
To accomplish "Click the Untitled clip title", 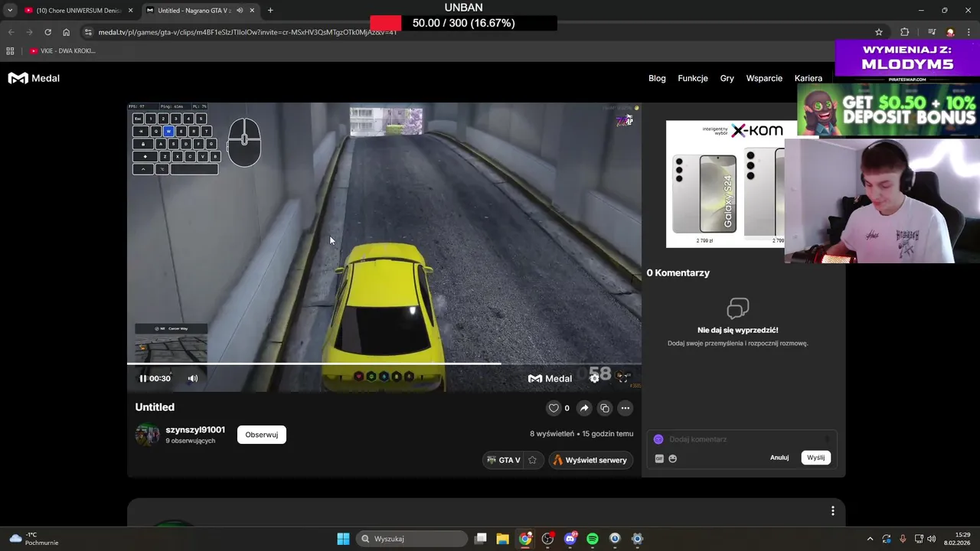I will 155,407.
